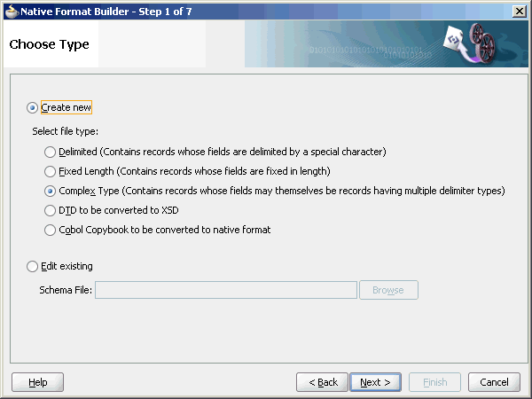The height and width of the screenshot is (399, 532).
Task: Choose the Delimited file type option
Action: [51, 152]
